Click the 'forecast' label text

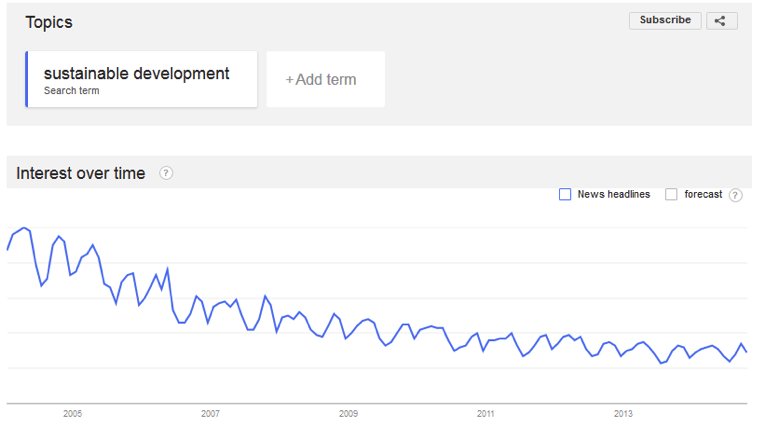[703, 194]
